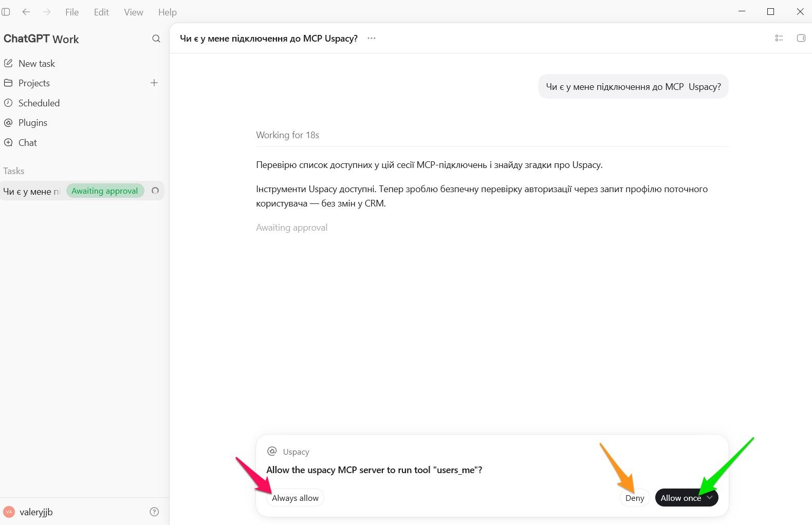
Task: Toggle the right side panel icon
Action: (801, 38)
